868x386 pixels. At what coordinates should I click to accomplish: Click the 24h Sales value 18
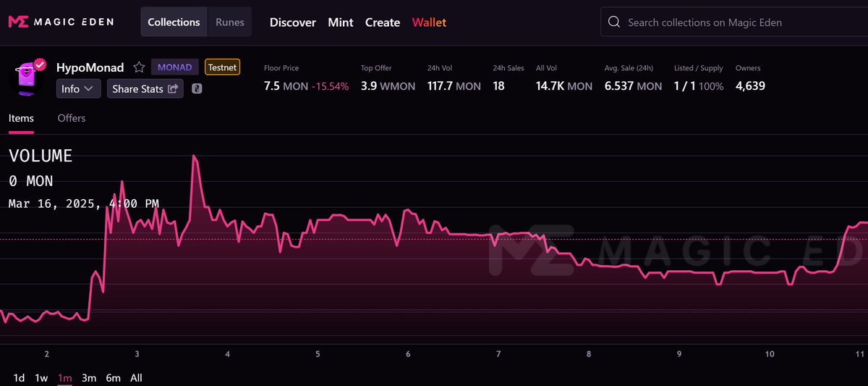[x=499, y=86]
